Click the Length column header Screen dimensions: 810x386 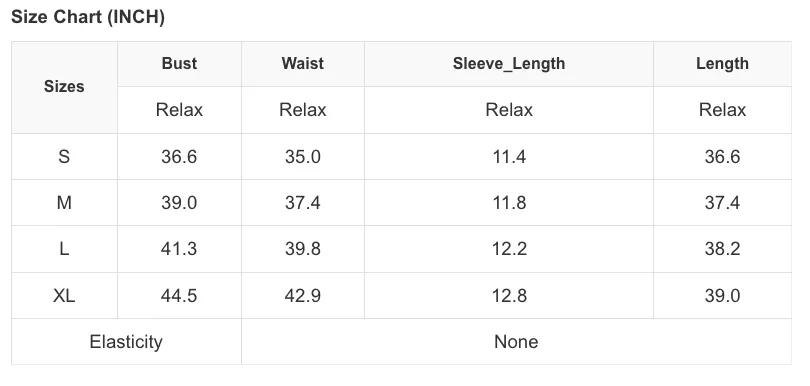click(x=722, y=64)
